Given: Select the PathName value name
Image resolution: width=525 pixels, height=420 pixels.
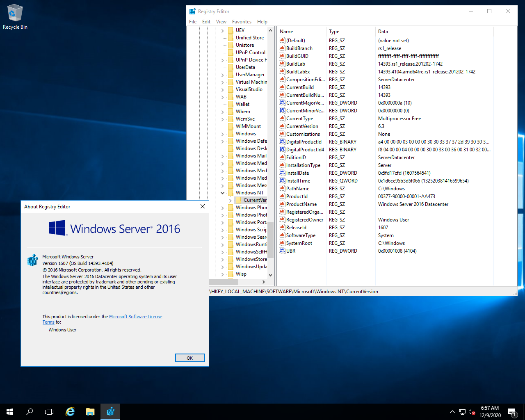Looking at the screenshot, I should coord(298,189).
